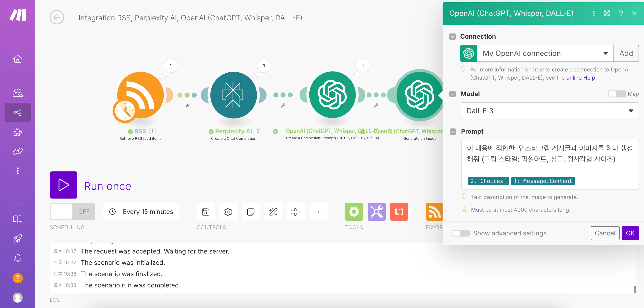
Task: Save the scenario with the disk icon
Action: (205, 212)
